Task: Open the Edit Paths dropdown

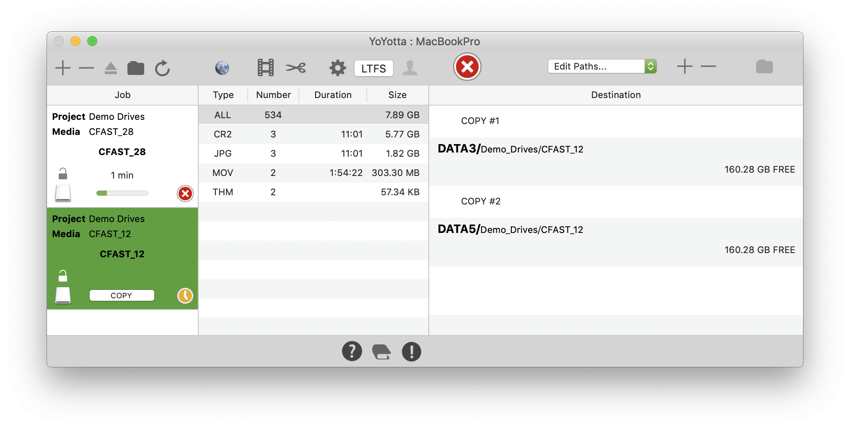Action: pos(602,66)
